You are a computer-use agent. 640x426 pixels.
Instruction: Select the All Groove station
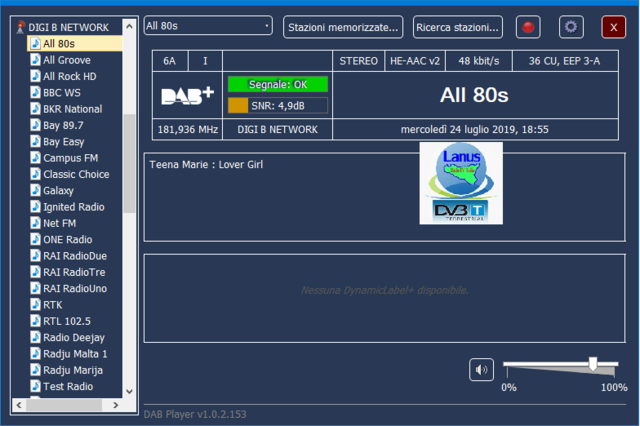(67, 60)
